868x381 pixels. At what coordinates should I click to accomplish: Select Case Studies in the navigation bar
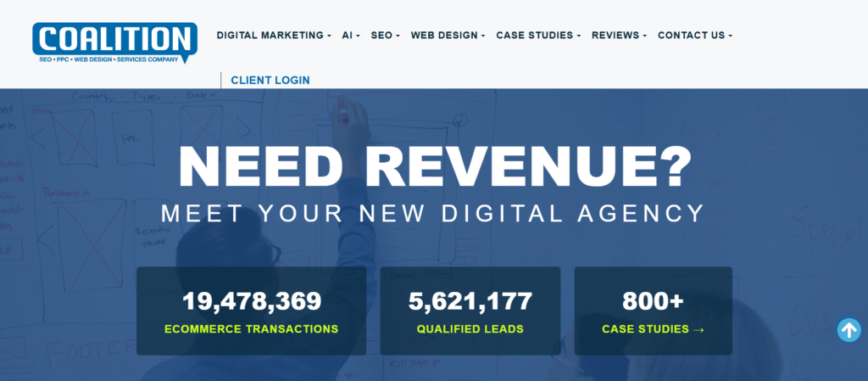click(538, 36)
